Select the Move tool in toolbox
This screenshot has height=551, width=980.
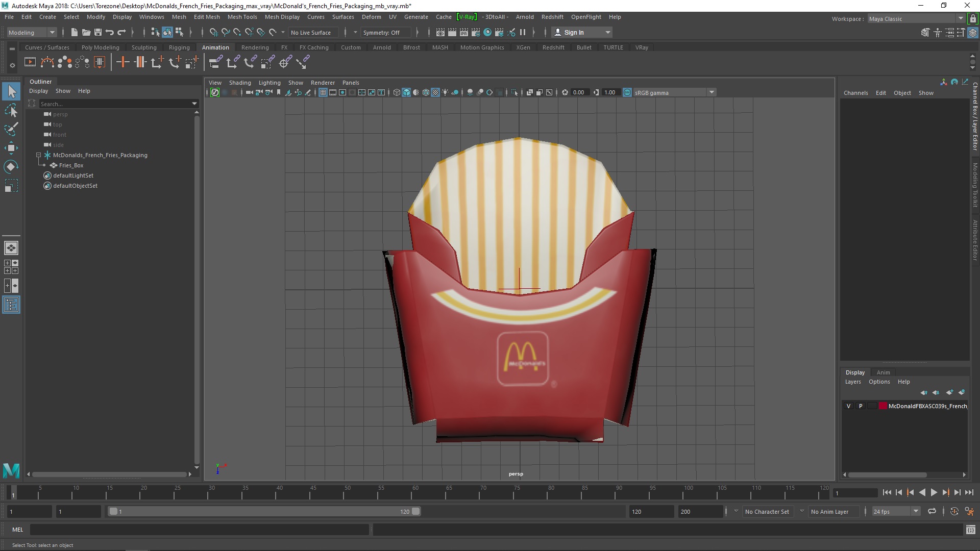11,148
